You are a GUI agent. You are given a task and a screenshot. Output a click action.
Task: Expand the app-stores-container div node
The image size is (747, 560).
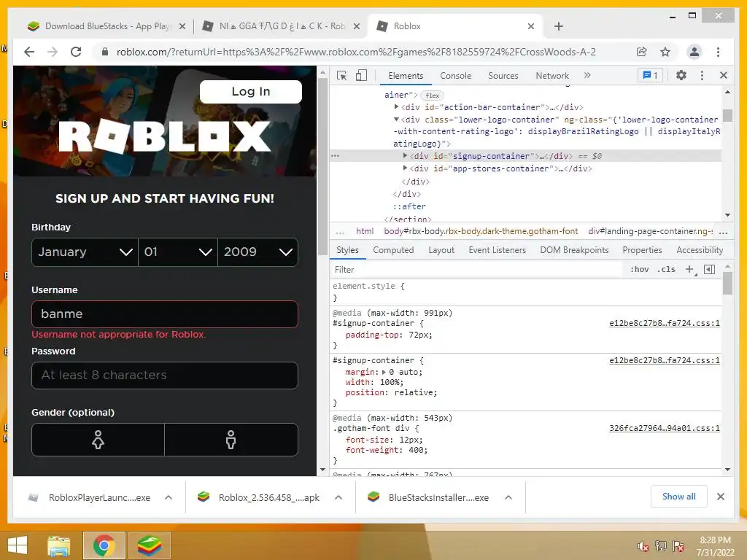(x=405, y=168)
